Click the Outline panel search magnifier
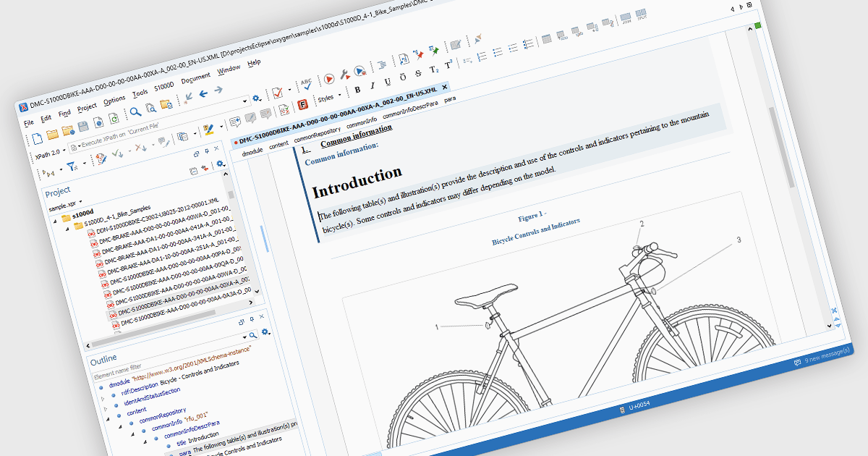Image resolution: width=868 pixels, height=456 pixels. pyautogui.click(x=253, y=335)
